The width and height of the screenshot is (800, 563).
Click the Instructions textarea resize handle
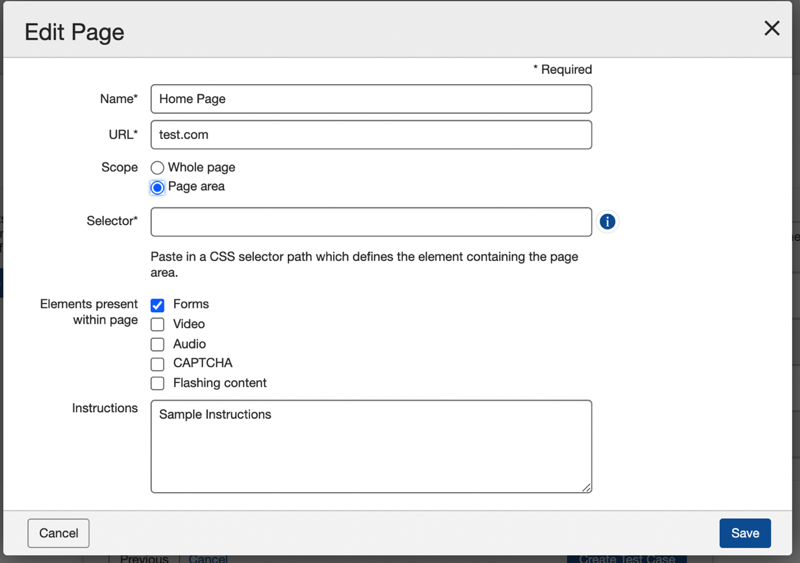pos(586,487)
